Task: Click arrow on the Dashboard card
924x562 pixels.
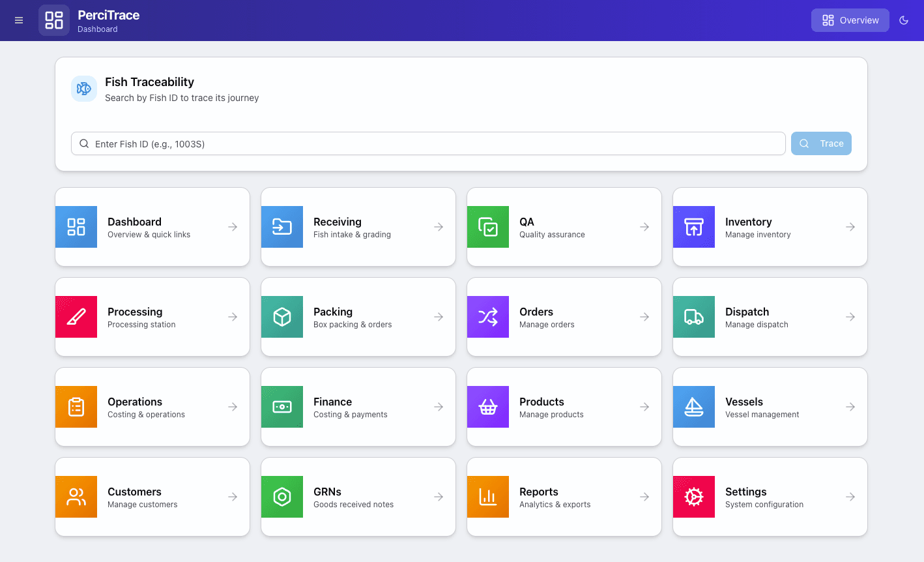Action: 233,227
